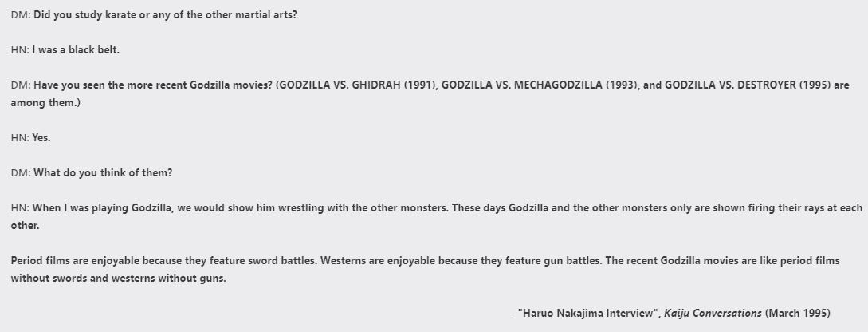This screenshot has width=868, height=332.
Task: Click the karate question line
Action: [x=165, y=16]
